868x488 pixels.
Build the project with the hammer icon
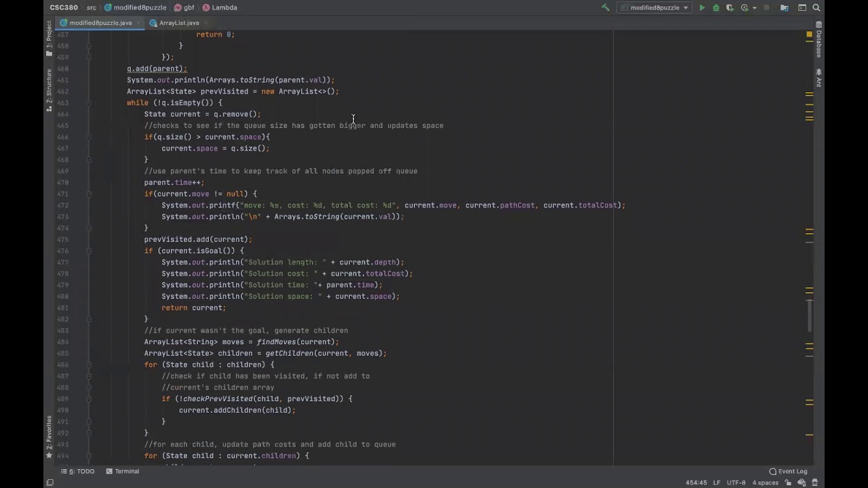(606, 7)
